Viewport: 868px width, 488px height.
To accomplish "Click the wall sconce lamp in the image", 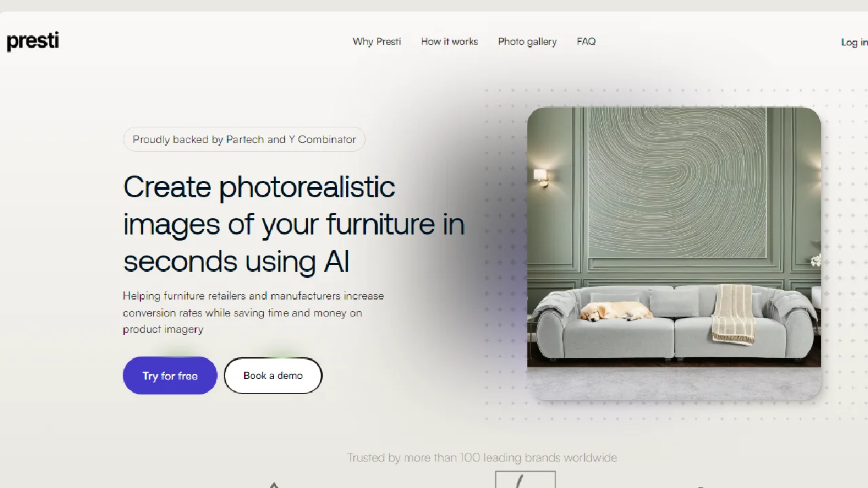I will coord(541,176).
